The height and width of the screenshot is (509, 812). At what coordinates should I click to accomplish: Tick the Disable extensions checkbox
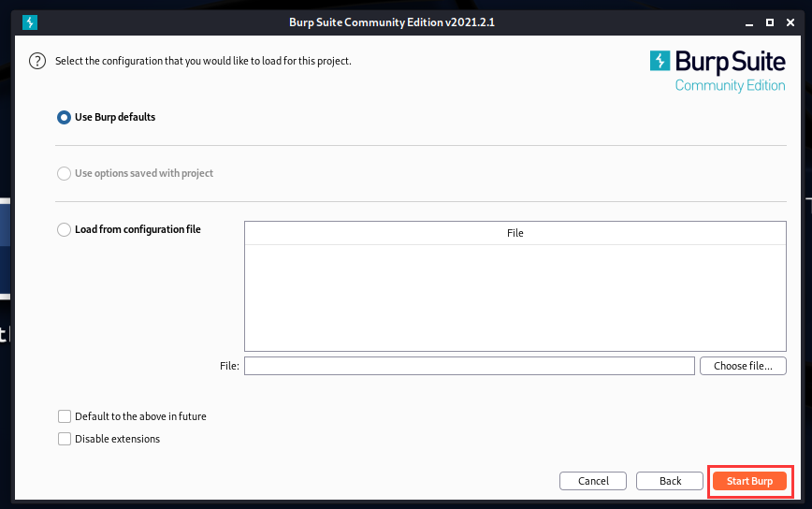click(65, 439)
